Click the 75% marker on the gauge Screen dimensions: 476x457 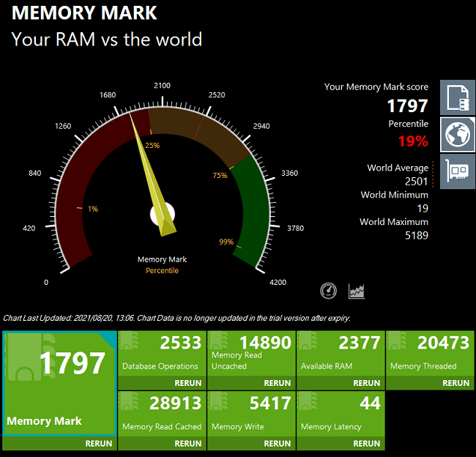pos(220,176)
